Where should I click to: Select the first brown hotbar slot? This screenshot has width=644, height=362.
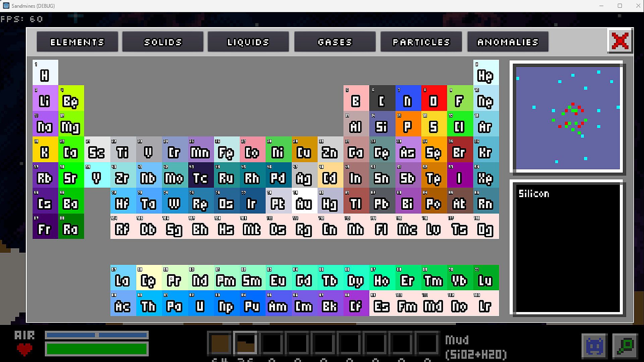click(220, 343)
